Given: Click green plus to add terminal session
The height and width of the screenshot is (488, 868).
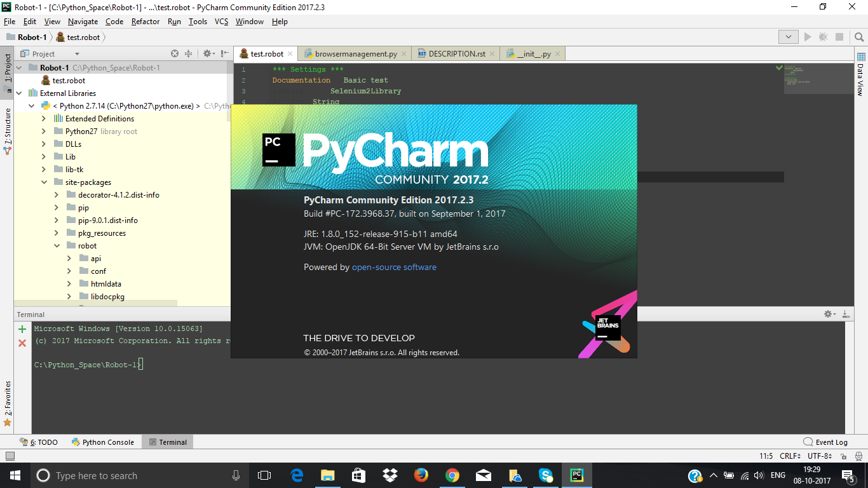Looking at the screenshot, I should point(22,329).
